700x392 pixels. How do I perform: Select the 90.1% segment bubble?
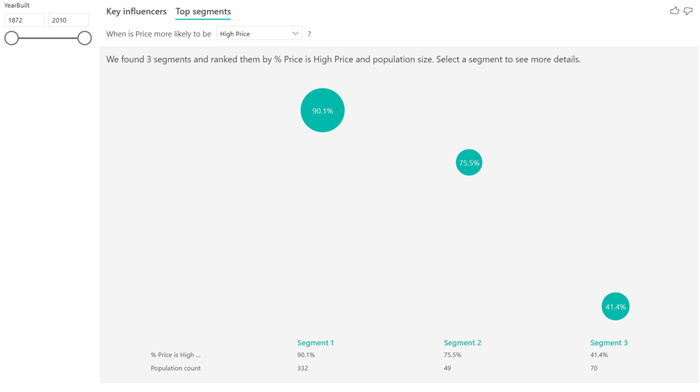(x=322, y=110)
